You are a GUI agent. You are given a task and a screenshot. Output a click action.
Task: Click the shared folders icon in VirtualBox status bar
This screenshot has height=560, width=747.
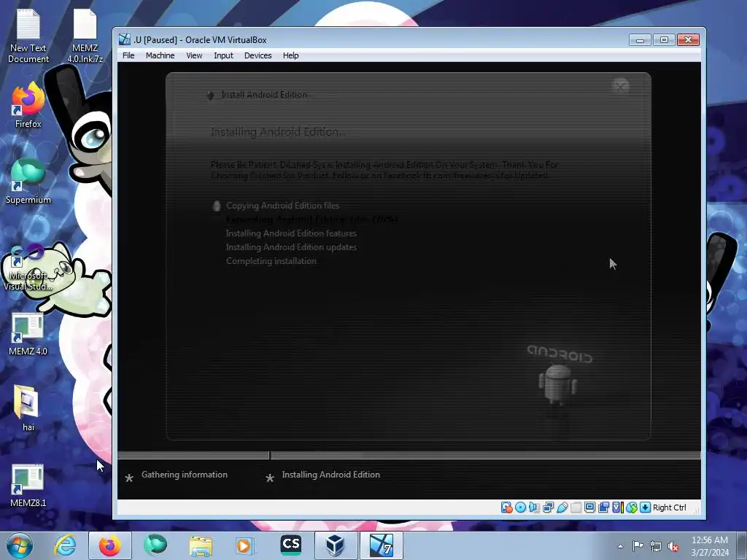point(576,507)
